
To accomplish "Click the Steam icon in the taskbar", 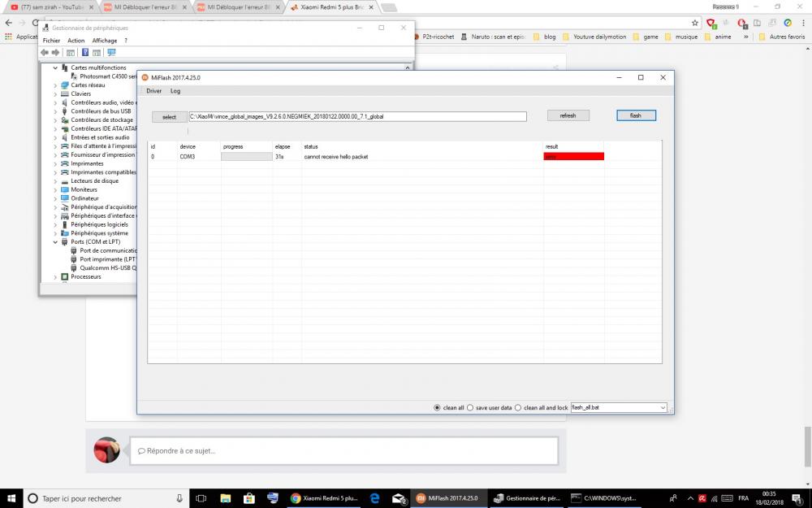I will [272, 498].
